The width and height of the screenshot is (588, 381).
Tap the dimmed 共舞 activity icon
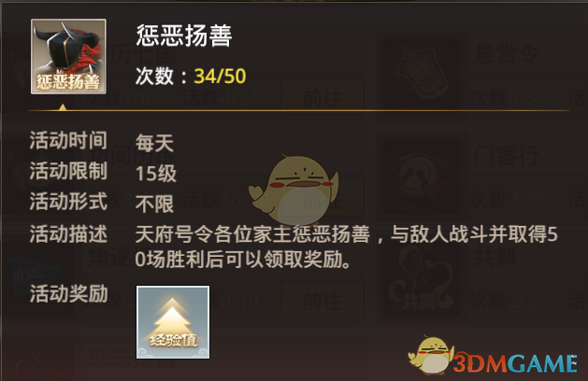[423, 279]
